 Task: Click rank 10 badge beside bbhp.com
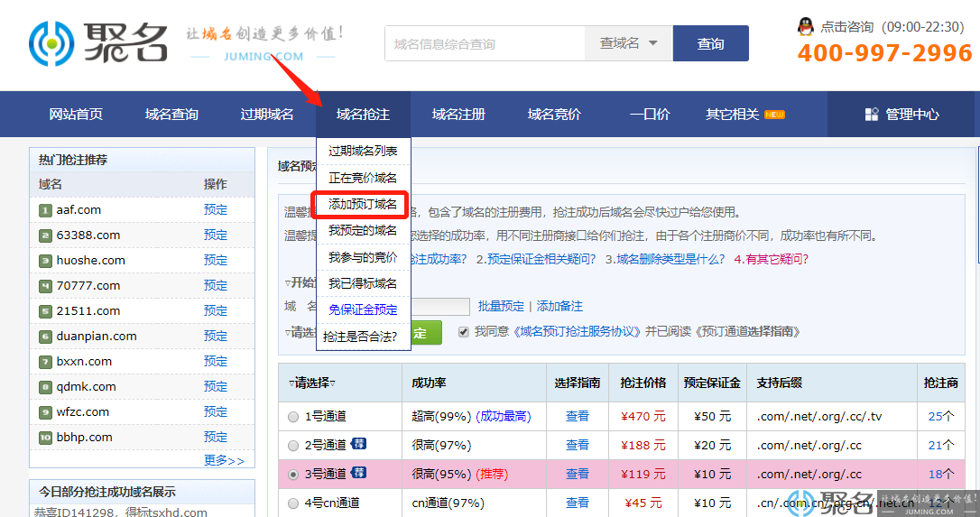[x=45, y=438]
